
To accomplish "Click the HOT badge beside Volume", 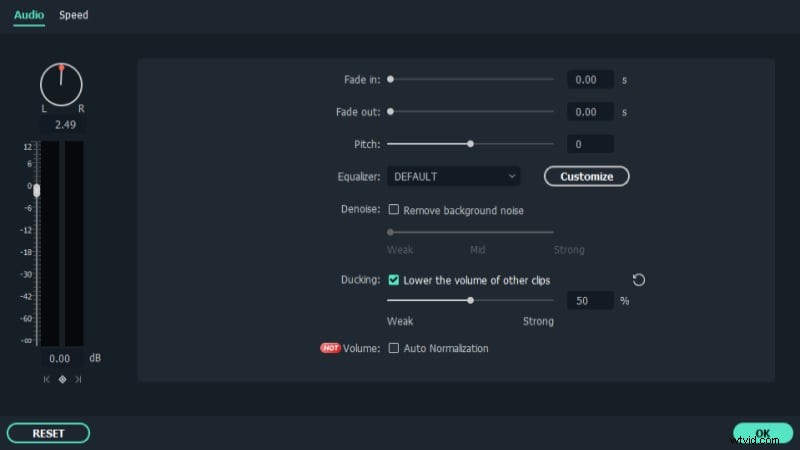I will 330,348.
